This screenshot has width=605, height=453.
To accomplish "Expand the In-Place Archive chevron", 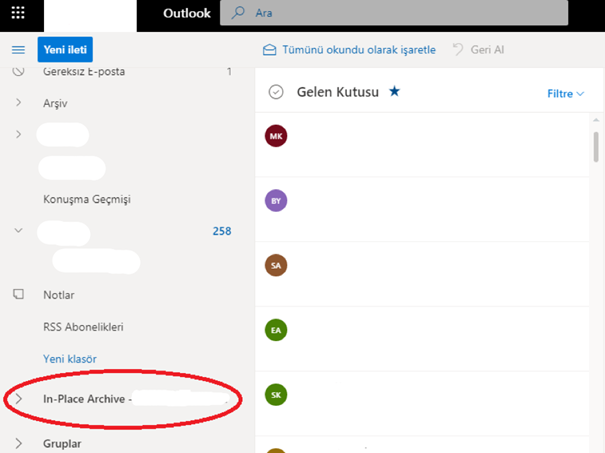I will (18, 399).
